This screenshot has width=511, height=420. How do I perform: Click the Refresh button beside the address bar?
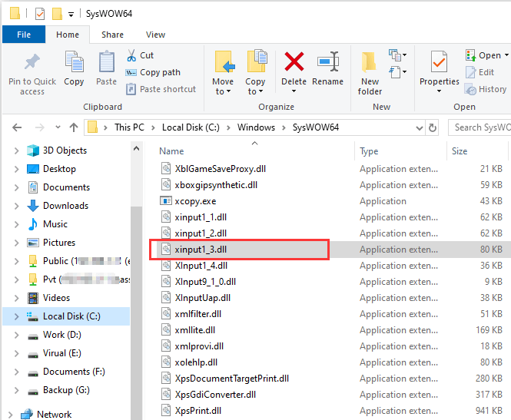[x=433, y=127]
